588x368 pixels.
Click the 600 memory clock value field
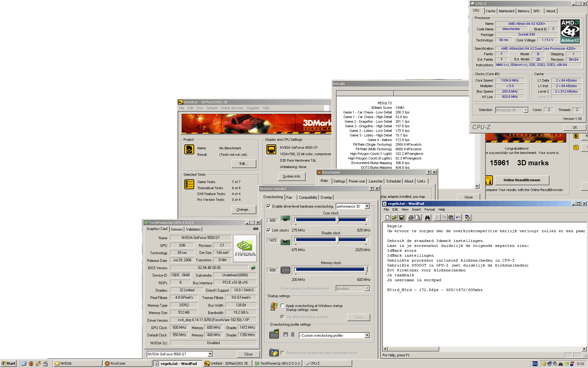[273, 270]
